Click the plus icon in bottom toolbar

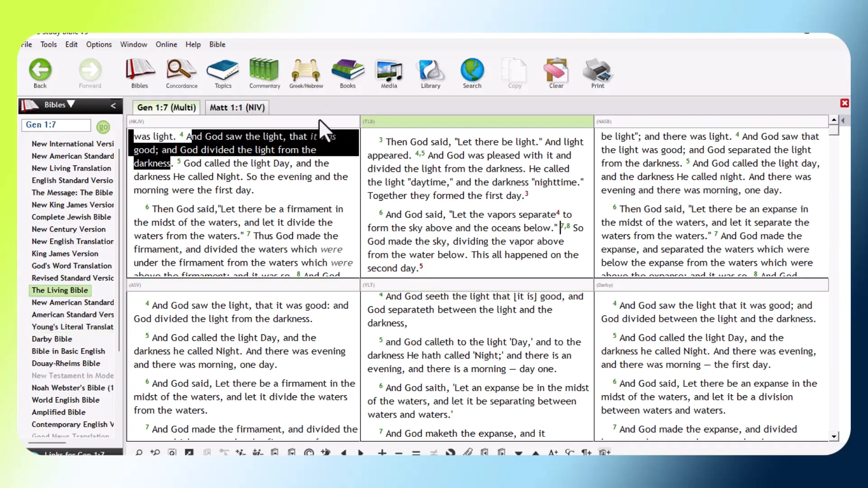382,452
